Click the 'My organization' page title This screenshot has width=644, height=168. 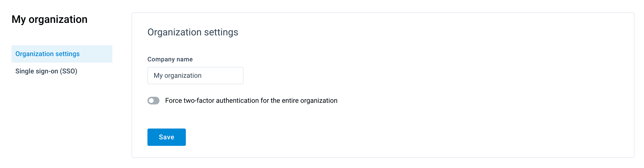pyautogui.click(x=49, y=19)
